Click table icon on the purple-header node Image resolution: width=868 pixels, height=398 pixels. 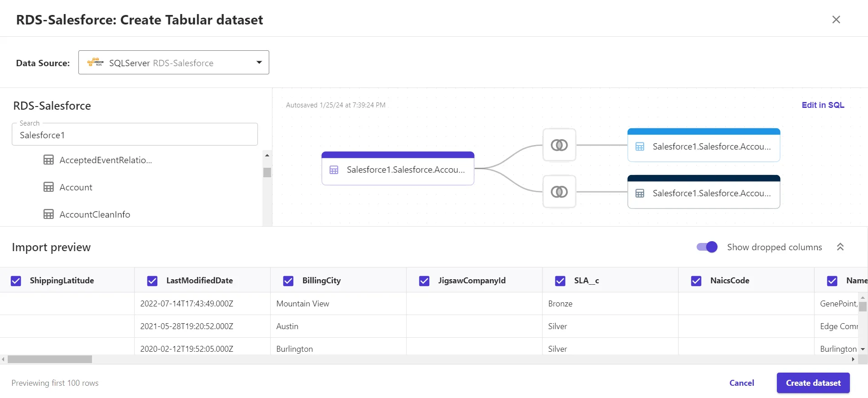coord(334,170)
